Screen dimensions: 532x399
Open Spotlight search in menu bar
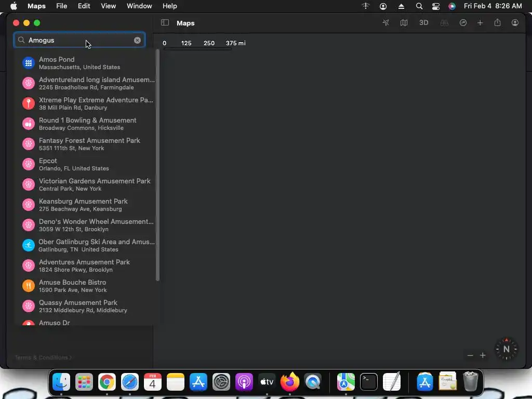(419, 6)
